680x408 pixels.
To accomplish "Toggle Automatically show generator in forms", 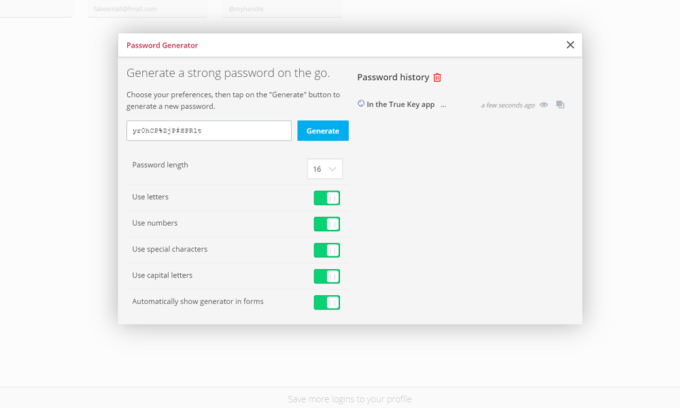I will point(327,302).
